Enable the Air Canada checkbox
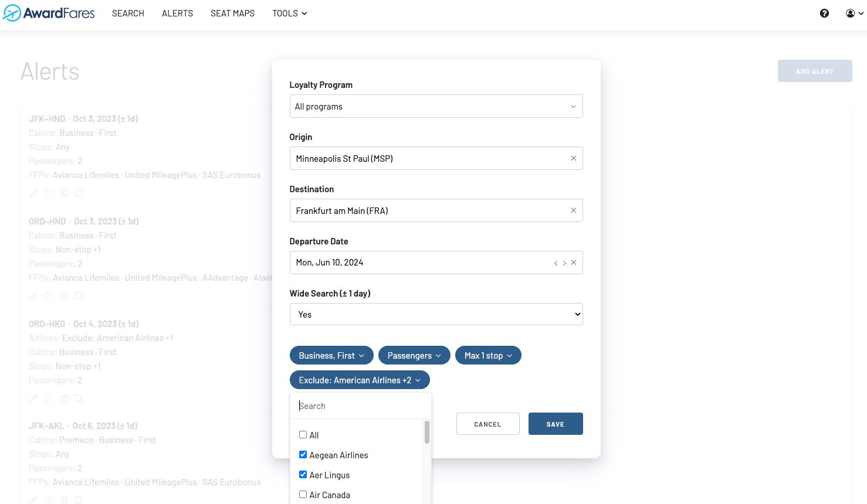This screenshot has width=867, height=504. 303,494
